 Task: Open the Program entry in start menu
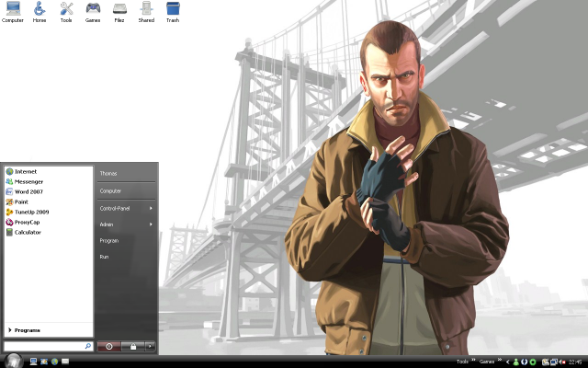coord(109,241)
